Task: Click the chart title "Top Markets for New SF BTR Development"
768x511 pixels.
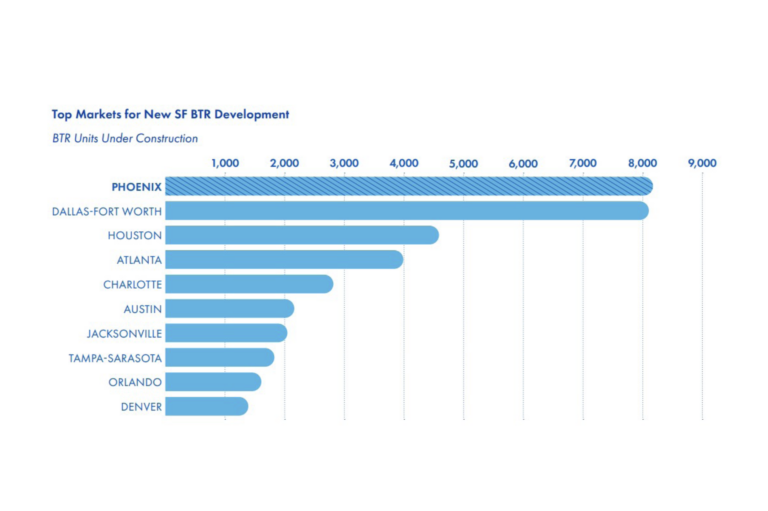Action: 170,114
